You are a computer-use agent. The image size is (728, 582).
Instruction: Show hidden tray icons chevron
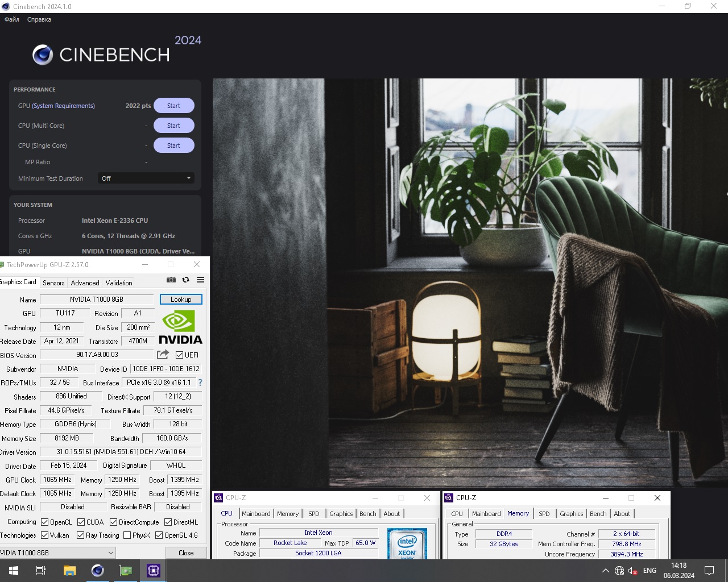click(605, 571)
